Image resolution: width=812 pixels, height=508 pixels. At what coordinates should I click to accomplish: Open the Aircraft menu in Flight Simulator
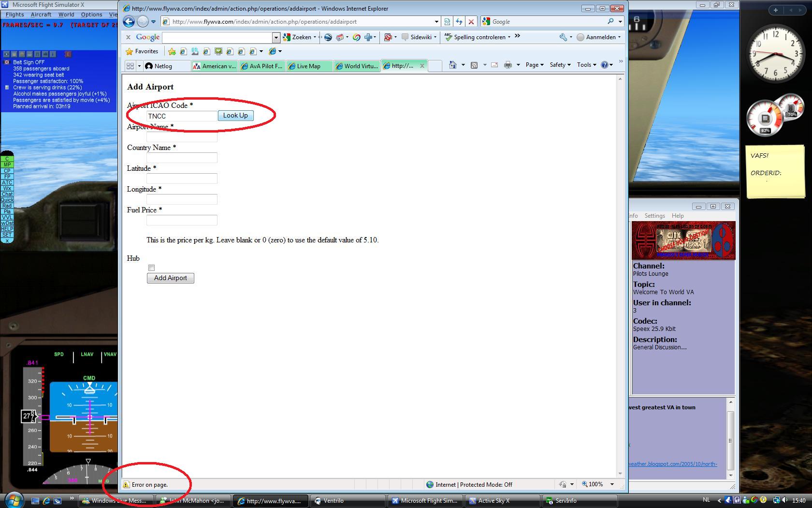click(41, 15)
